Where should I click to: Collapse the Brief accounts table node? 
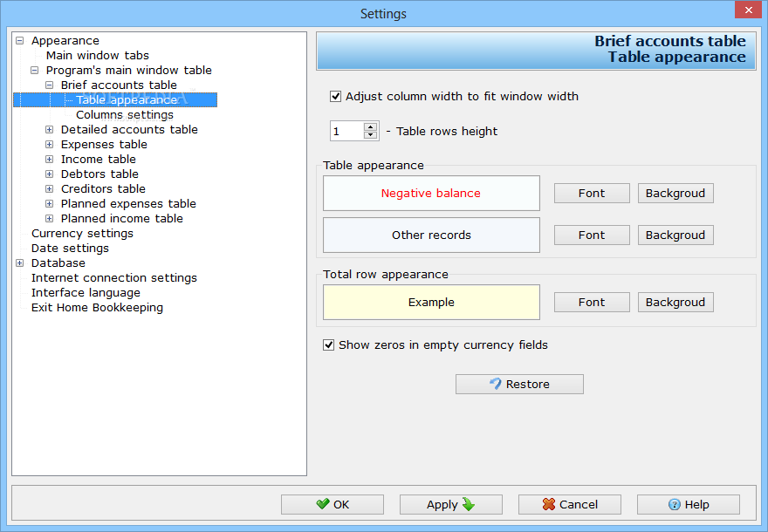(x=49, y=85)
